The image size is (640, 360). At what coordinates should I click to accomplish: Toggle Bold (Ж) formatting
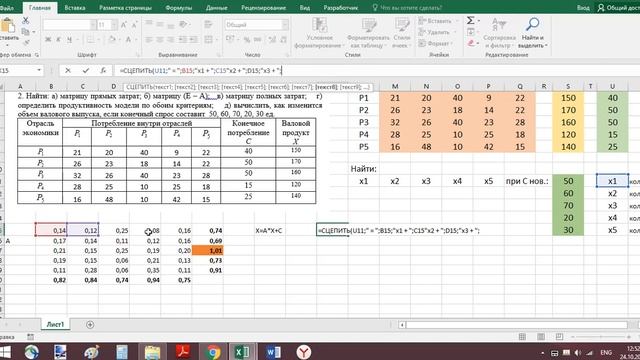click(x=48, y=40)
